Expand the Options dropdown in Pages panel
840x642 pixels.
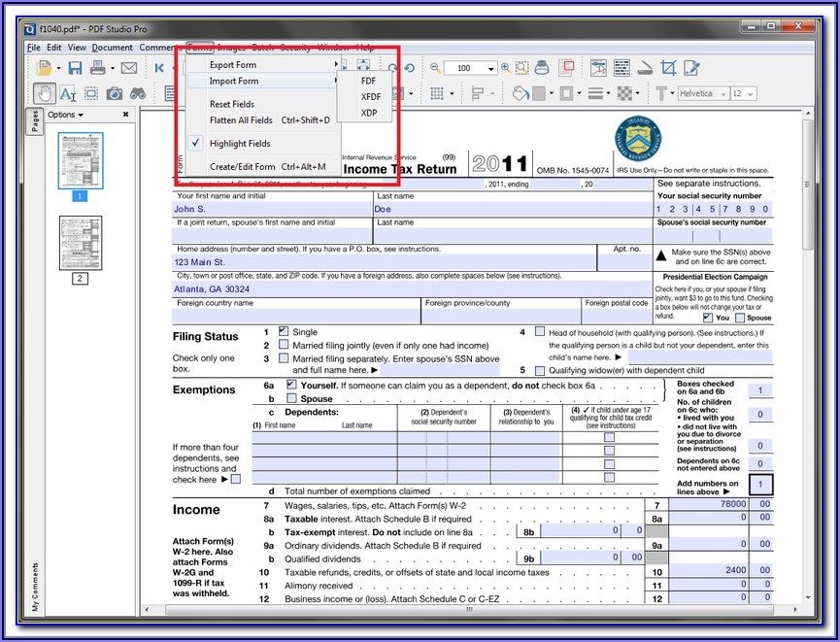(x=65, y=115)
